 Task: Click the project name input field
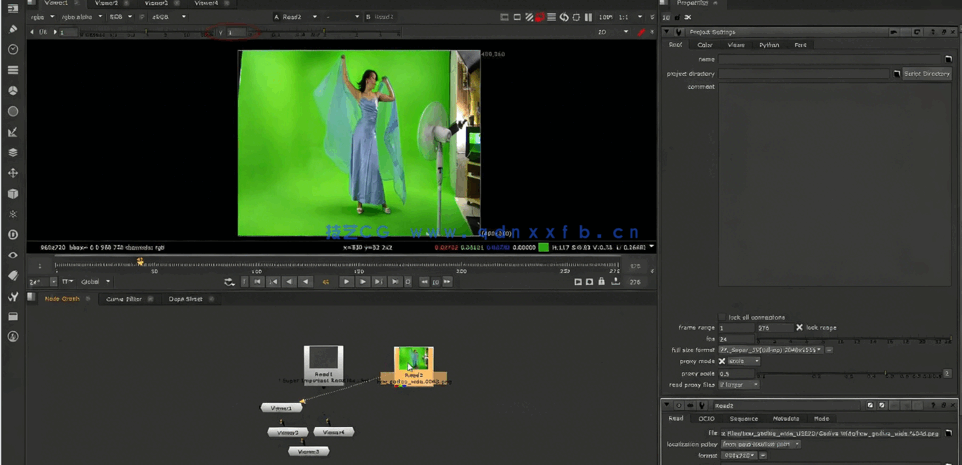tap(830, 60)
